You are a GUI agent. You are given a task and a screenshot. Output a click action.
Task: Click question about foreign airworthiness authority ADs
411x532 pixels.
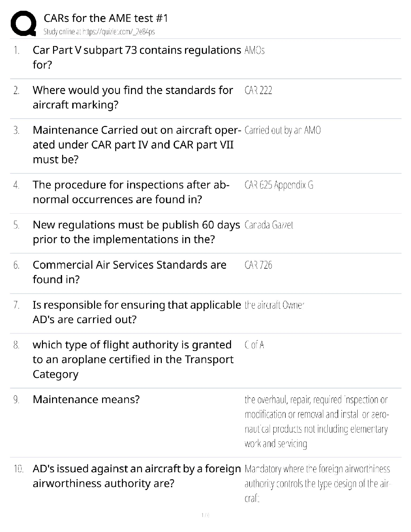click(x=137, y=476)
